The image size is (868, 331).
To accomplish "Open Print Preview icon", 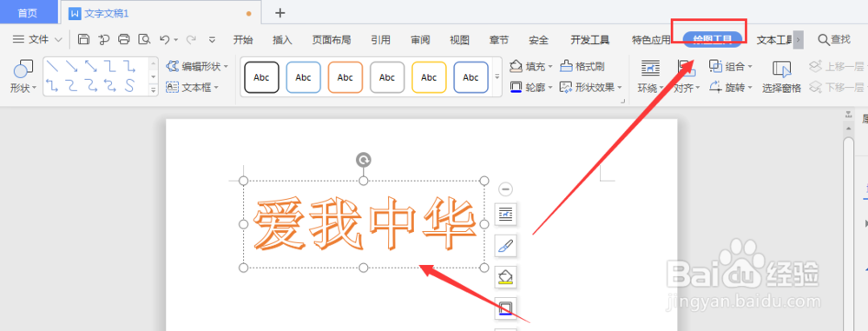I will click(x=144, y=39).
